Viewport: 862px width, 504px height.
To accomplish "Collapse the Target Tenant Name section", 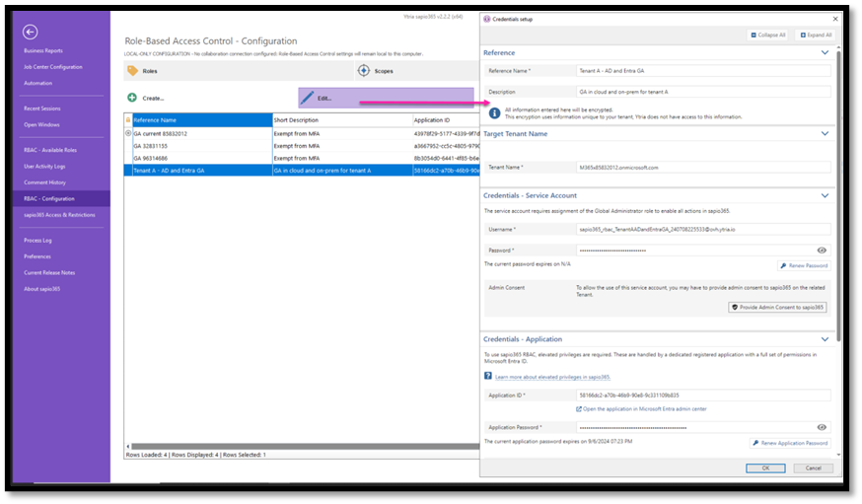I will [825, 133].
